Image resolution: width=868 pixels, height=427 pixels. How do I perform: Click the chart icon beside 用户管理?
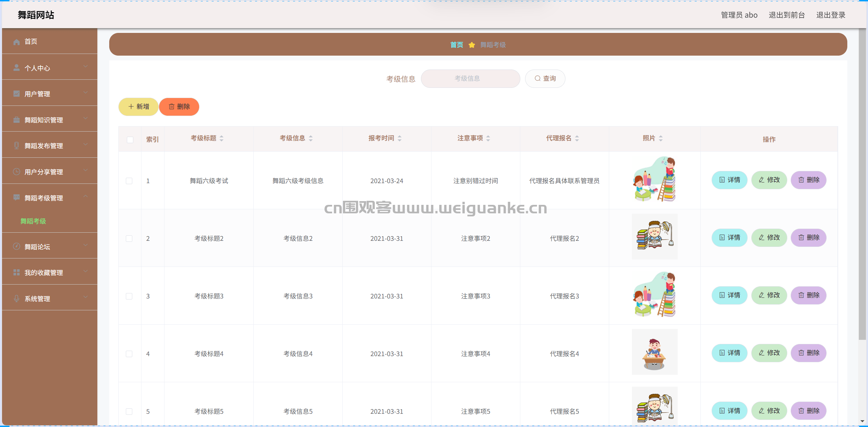point(16,94)
